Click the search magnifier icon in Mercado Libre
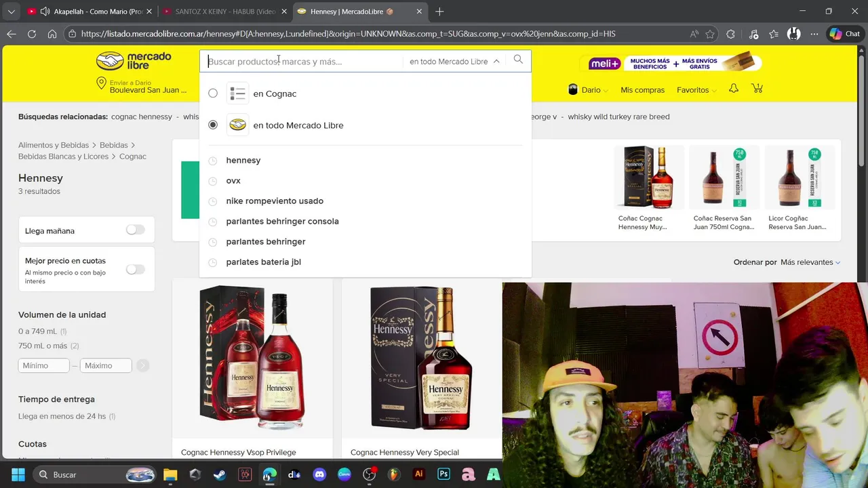This screenshot has width=868, height=488. 518,60
